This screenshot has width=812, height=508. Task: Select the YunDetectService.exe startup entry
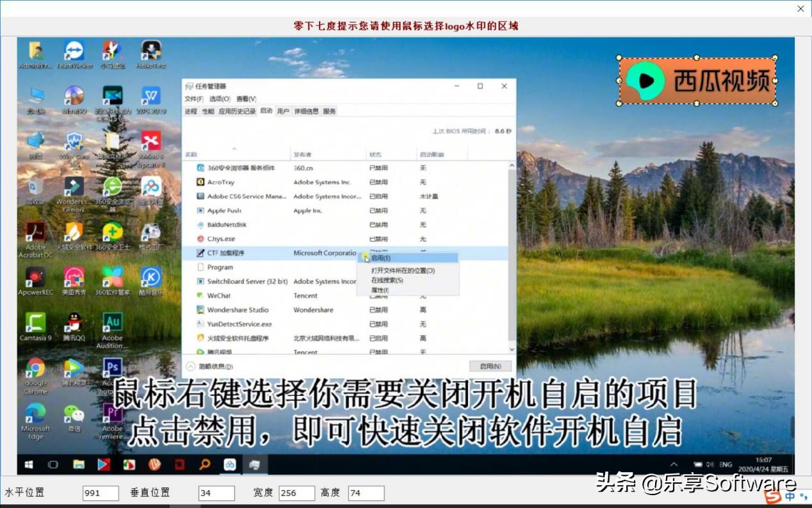[x=345, y=324]
